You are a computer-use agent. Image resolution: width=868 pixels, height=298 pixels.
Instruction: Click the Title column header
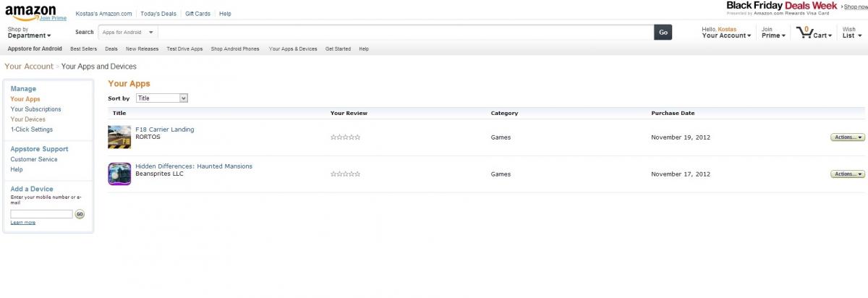pos(119,114)
